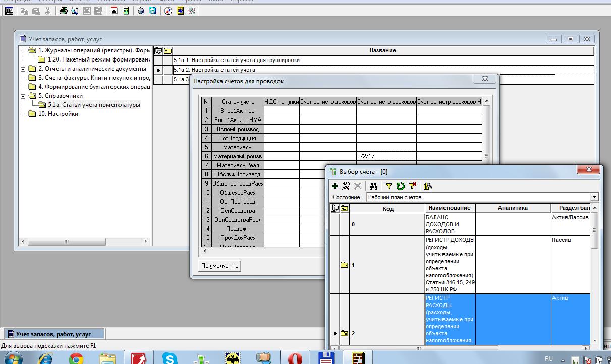Image resolution: width=611 pixels, height=364 pixels.
Task: Click the cell containing '0/2/17'
Action: click(x=386, y=156)
